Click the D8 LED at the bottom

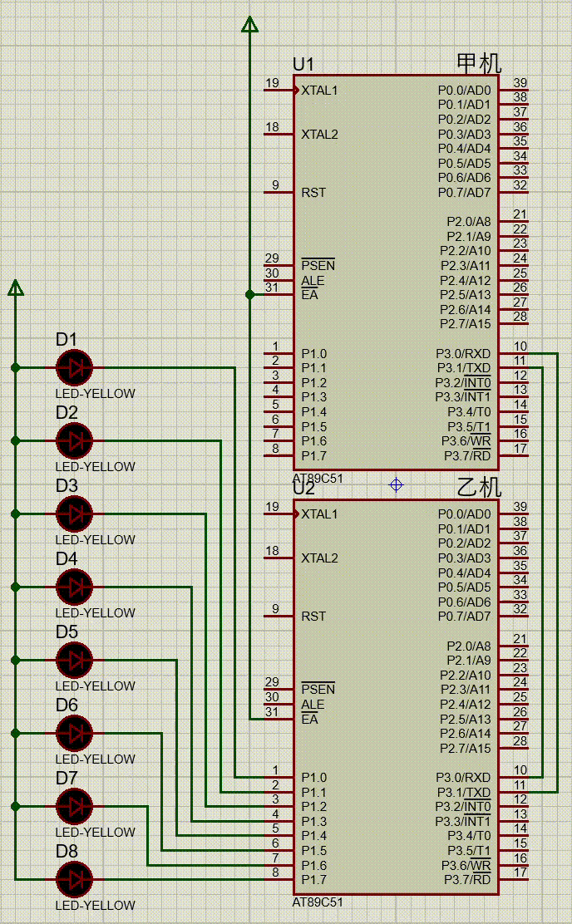[74, 879]
